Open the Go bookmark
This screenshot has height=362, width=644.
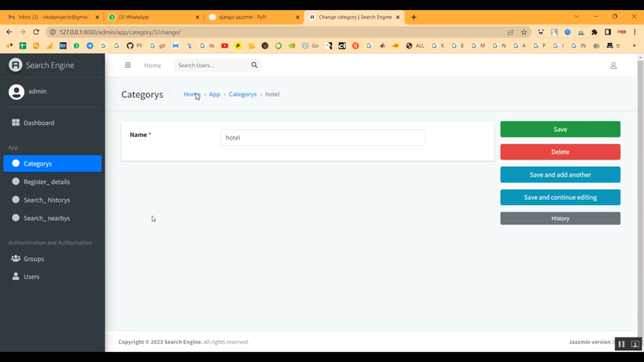(310, 45)
